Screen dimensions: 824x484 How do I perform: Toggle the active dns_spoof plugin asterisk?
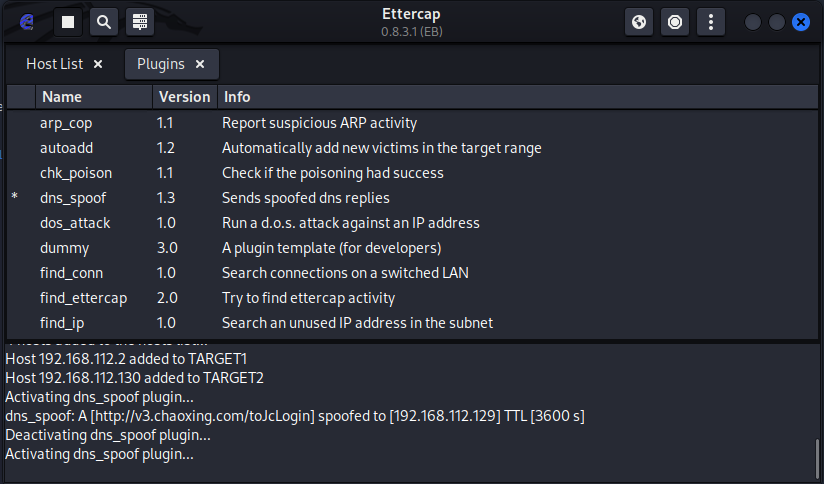(15, 198)
